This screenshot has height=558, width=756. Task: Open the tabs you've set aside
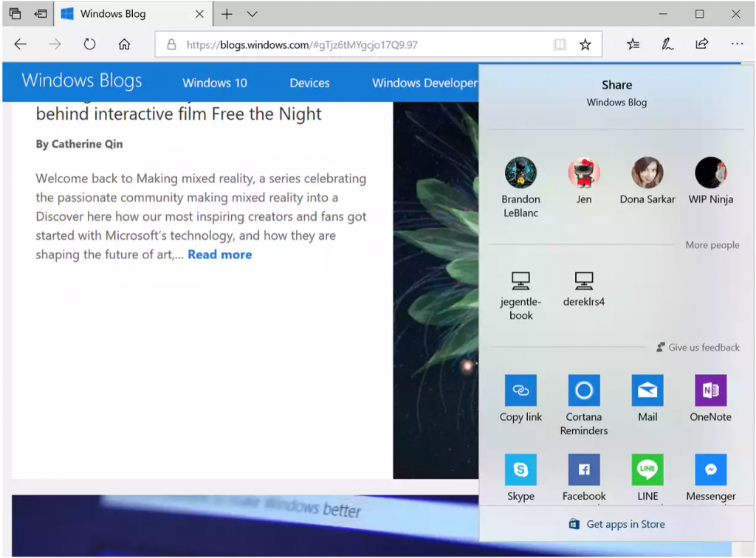point(15,13)
